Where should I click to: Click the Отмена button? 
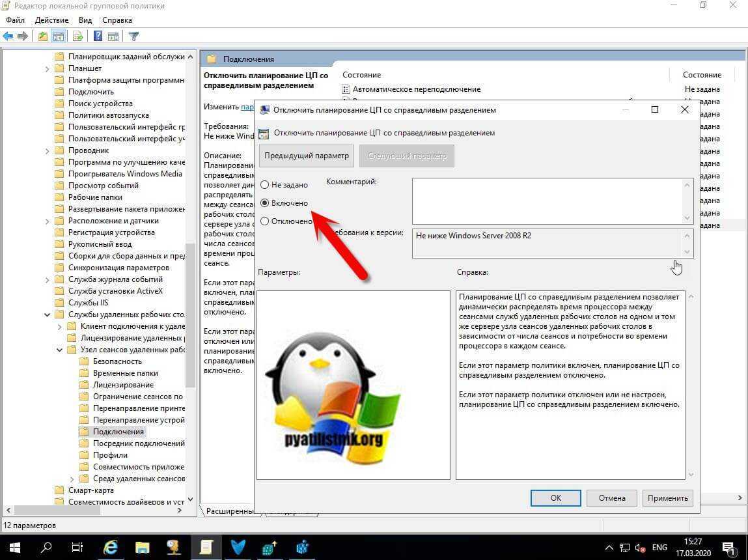tap(612, 498)
